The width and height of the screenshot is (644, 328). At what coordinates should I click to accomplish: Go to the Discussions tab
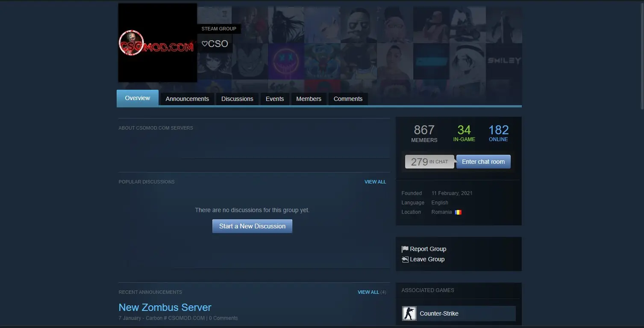pos(237,99)
